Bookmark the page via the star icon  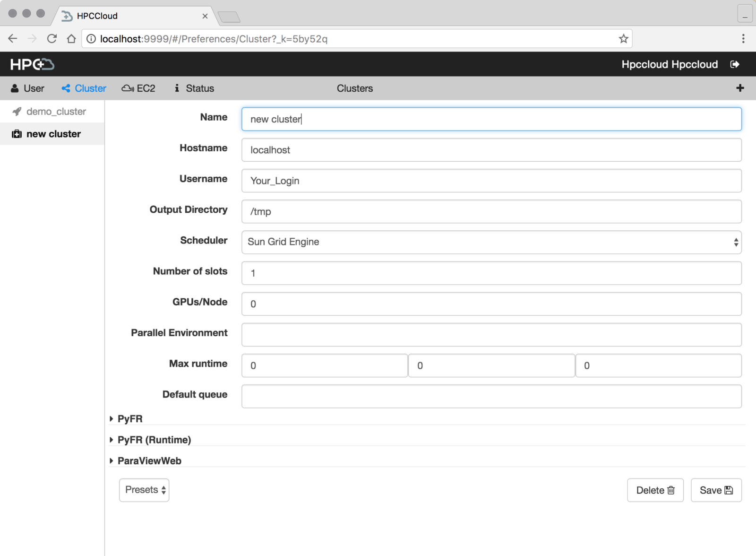[x=624, y=38]
